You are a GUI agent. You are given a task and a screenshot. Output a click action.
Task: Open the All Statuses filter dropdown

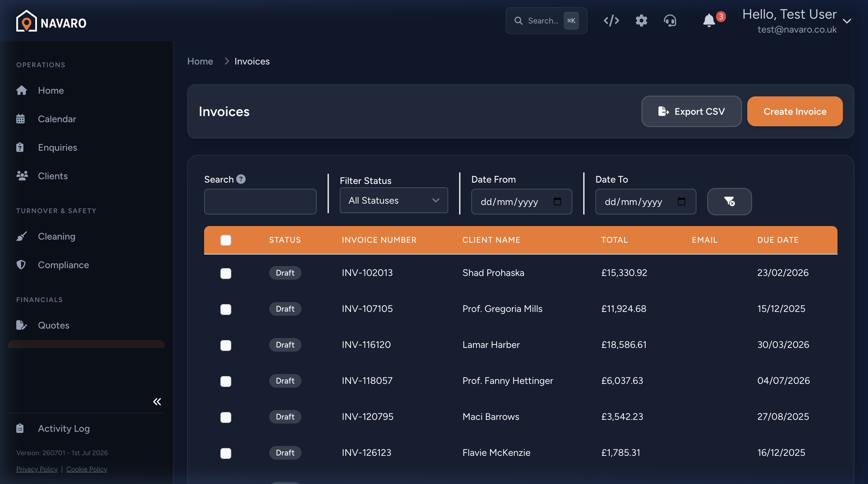(394, 200)
